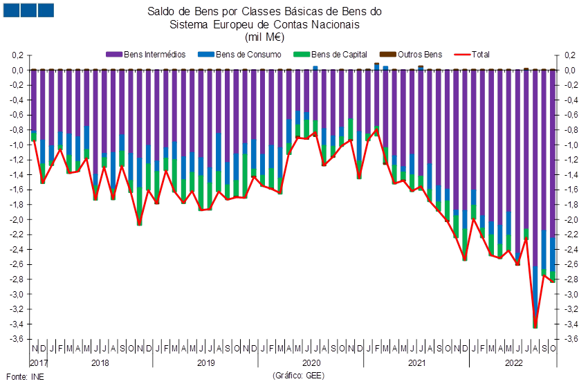The width and height of the screenshot is (588, 386).
Task: Click the December 2021 bar reaching about -2,5
Action: [x=465, y=165]
